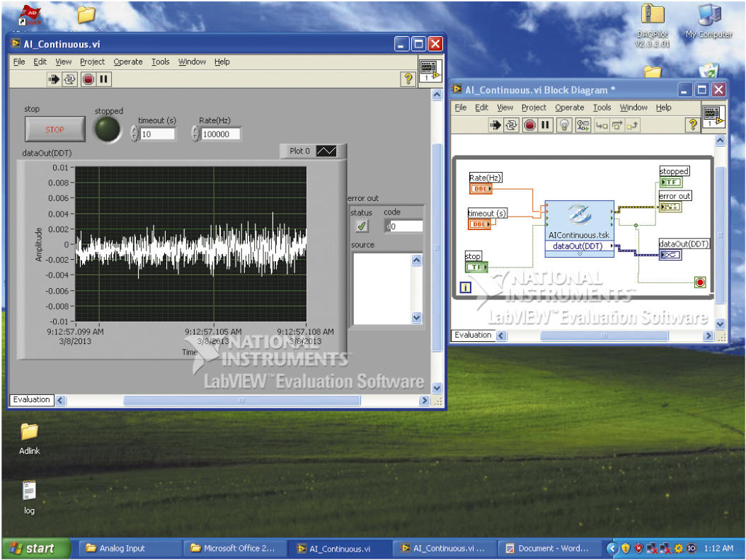Expand the AIContinuous.tsk node's bottom chevron
The width and height of the screenshot is (746, 560).
coord(580,254)
